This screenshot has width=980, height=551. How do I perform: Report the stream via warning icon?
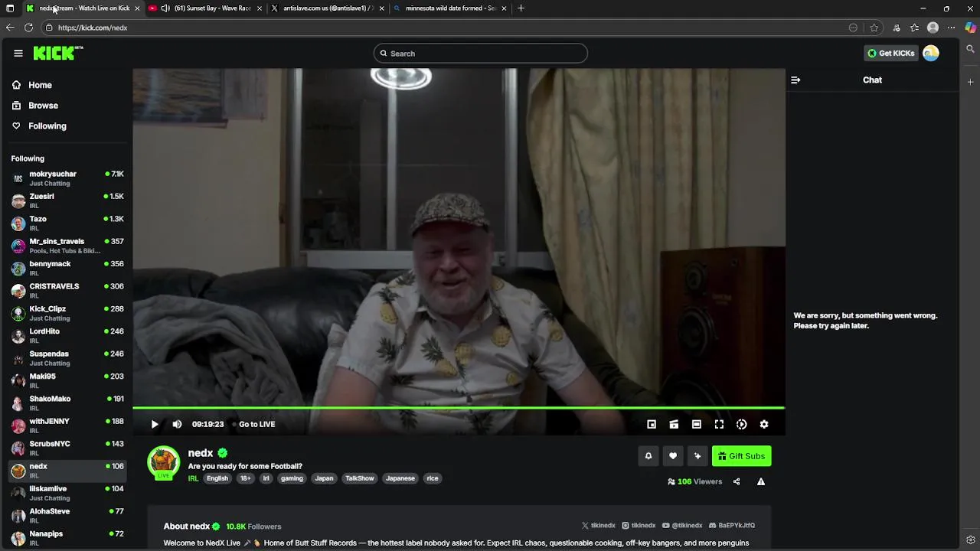761,481
